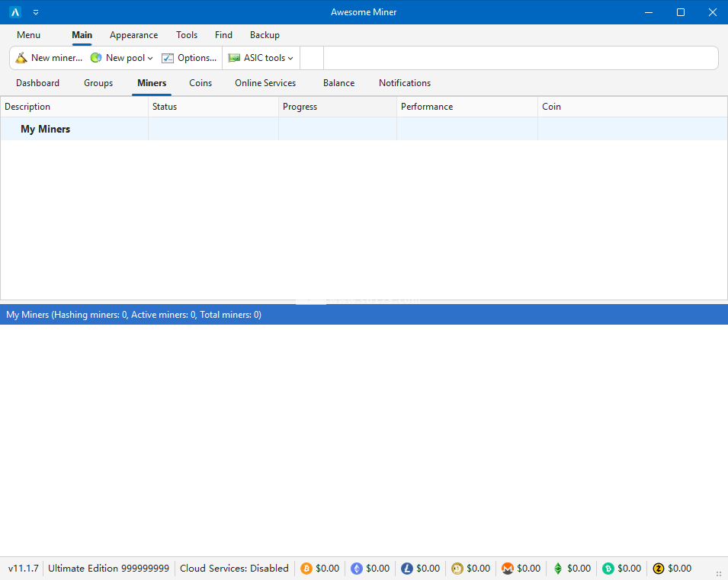The height and width of the screenshot is (580, 728).
Task: Sort by the Performance column header
Action: click(467, 107)
